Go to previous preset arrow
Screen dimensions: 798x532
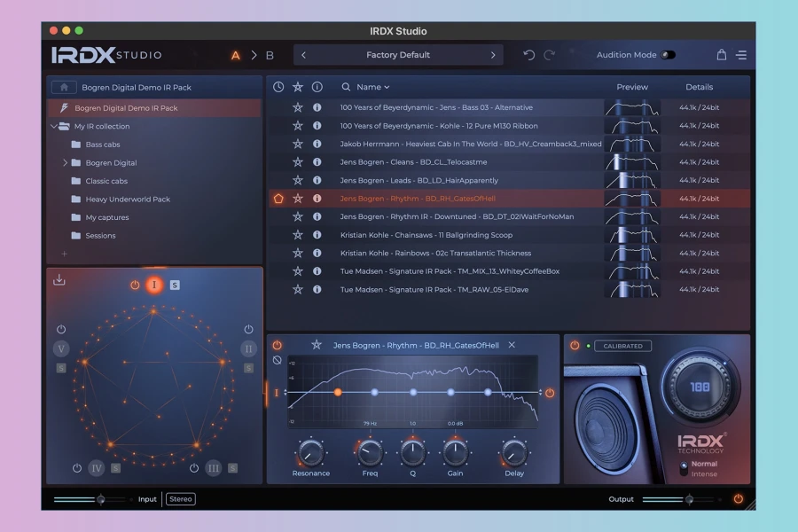[304, 55]
